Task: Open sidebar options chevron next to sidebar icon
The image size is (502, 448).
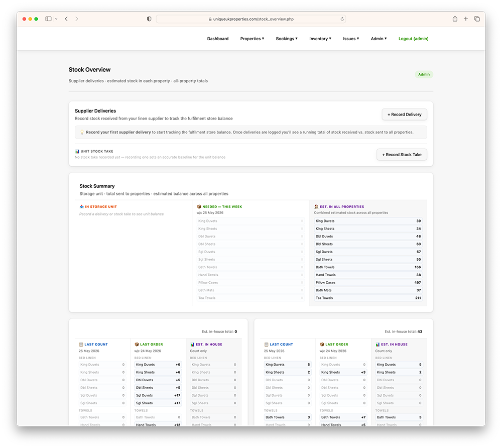Action: (56, 19)
